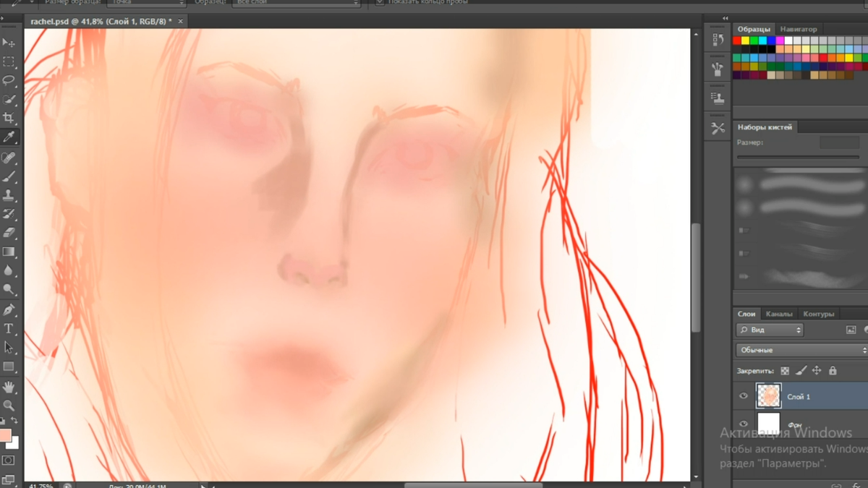The image size is (868, 488).
Task: Select the Crop tool
Action: pos(9,118)
